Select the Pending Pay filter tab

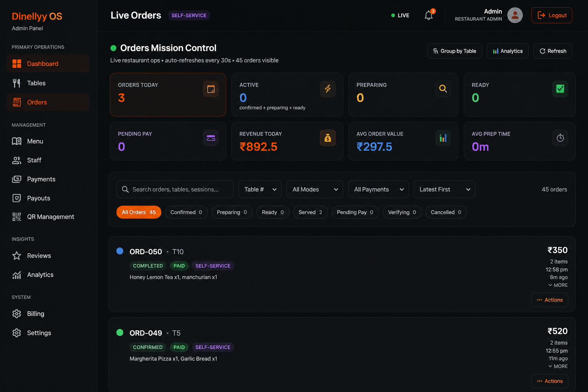point(355,212)
